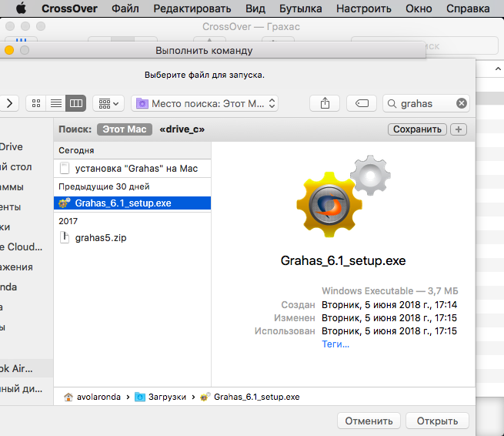Click Grahas_6.1_setup.exe in the path bar
This screenshot has width=504, height=436.
coord(250,397)
